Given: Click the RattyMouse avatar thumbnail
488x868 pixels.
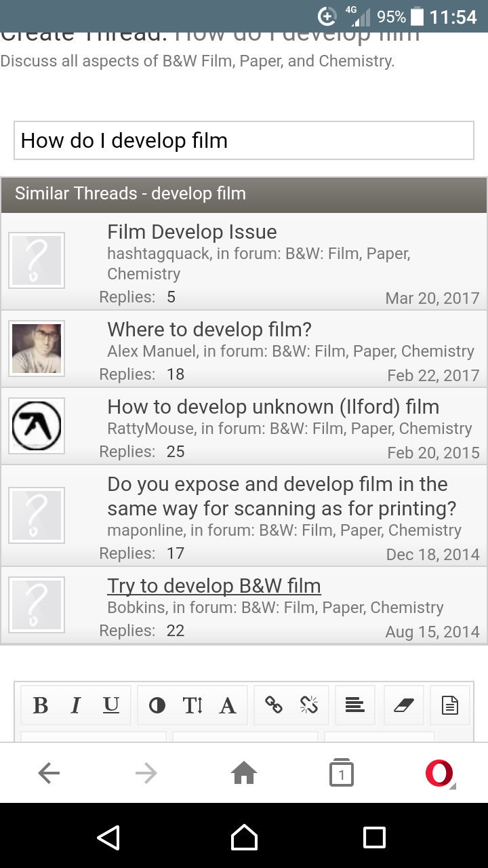Looking at the screenshot, I should click(x=37, y=426).
